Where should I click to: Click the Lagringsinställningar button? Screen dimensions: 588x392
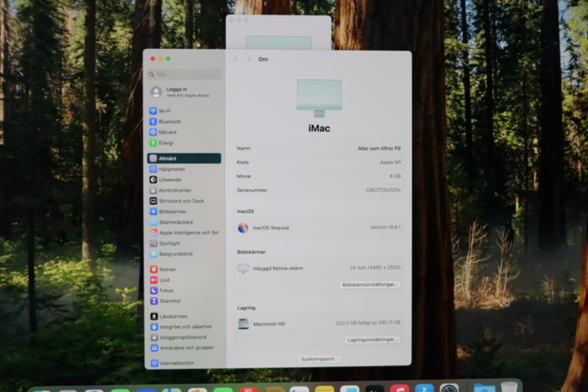372,340
